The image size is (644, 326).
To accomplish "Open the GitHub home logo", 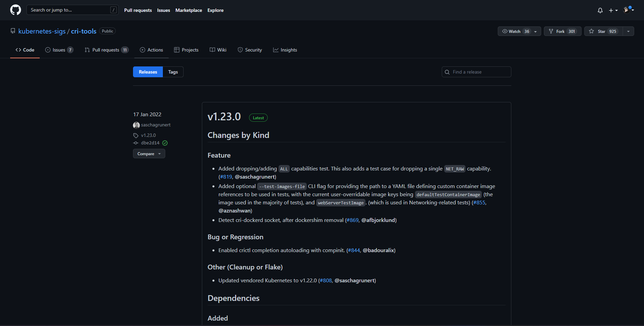I will [x=16, y=10].
